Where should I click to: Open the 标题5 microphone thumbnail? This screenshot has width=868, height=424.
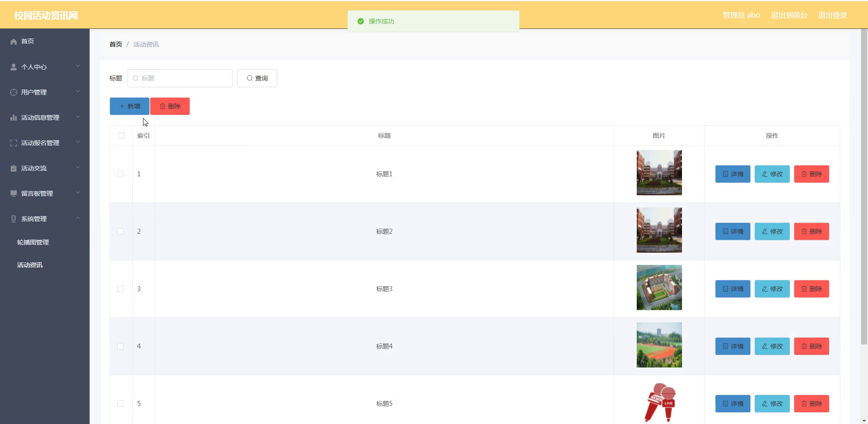coord(659,402)
